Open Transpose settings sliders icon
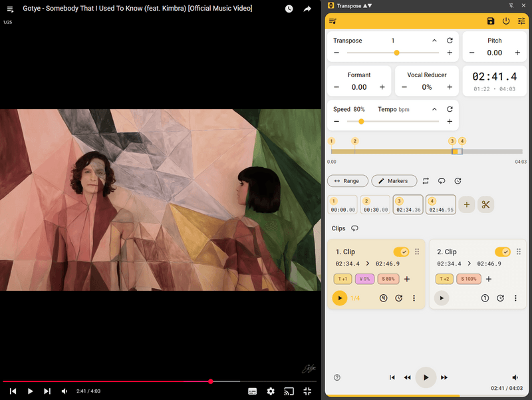The image size is (532, 400). point(521,21)
